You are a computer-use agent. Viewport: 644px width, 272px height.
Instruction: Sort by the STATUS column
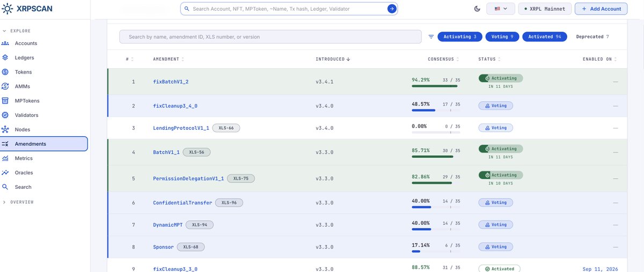pos(489,59)
